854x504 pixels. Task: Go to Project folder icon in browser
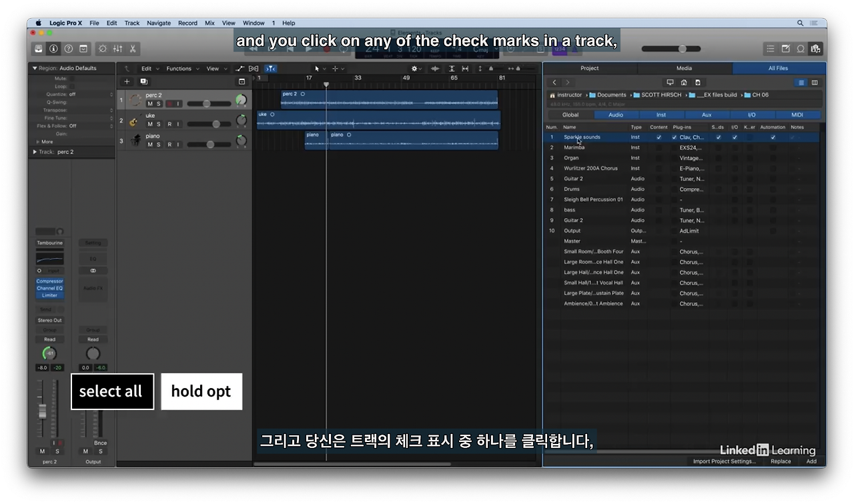698,83
